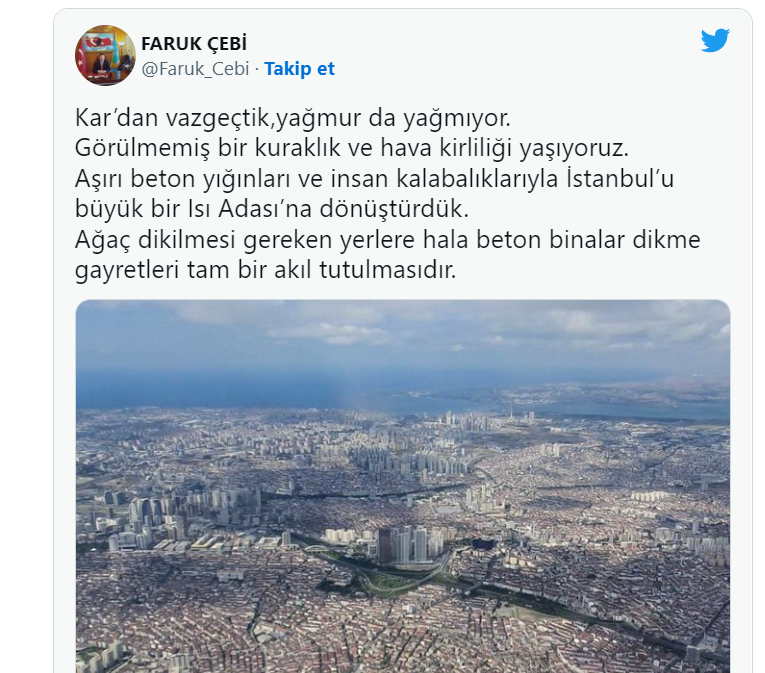Open the aerial Istanbul photo attachment
The image size is (765, 673).
pyautogui.click(x=403, y=486)
